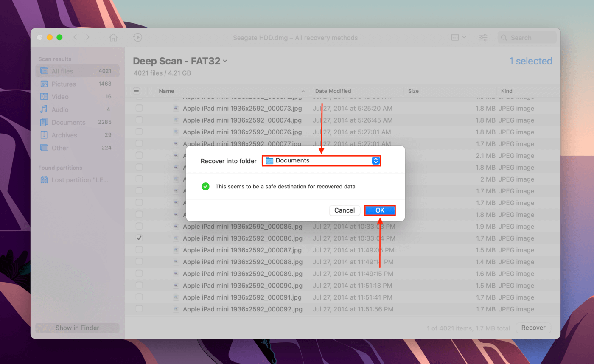Select the Documents category in sidebar
This screenshot has height=364, width=594.
pyautogui.click(x=77, y=122)
